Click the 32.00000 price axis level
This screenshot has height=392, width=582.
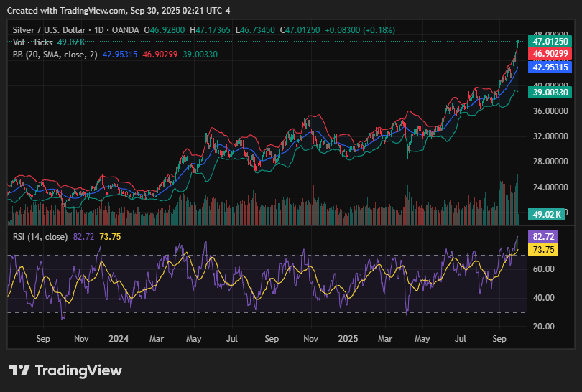point(549,136)
